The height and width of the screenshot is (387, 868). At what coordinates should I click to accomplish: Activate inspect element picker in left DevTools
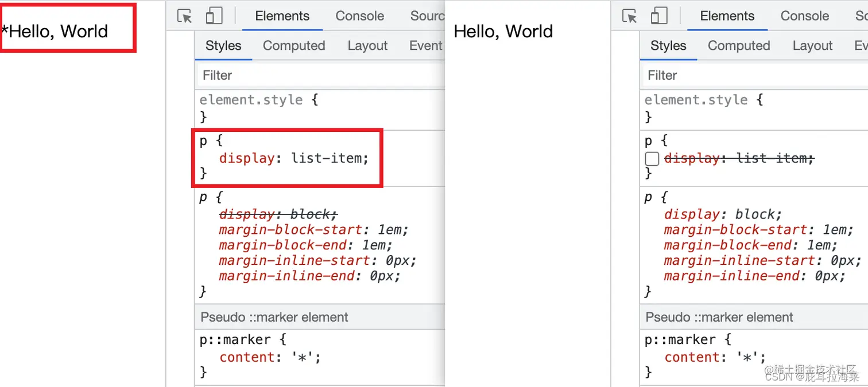[185, 16]
